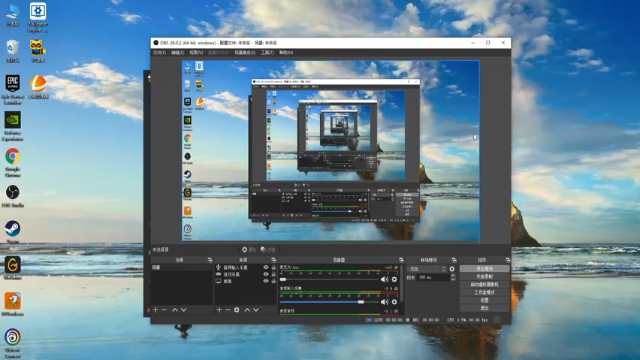
Task: Remove the selected source with the minus button
Action: (228, 310)
